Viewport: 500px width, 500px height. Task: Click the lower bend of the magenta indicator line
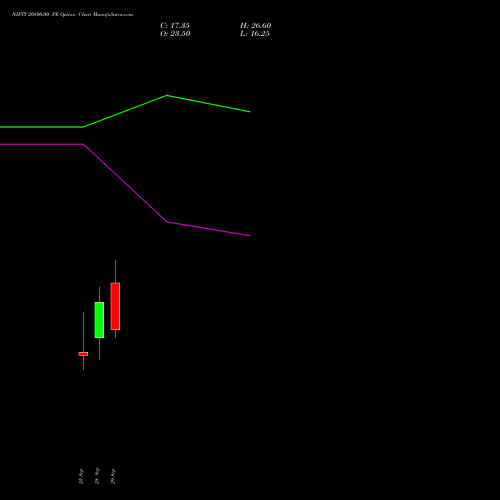pyautogui.click(x=167, y=222)
